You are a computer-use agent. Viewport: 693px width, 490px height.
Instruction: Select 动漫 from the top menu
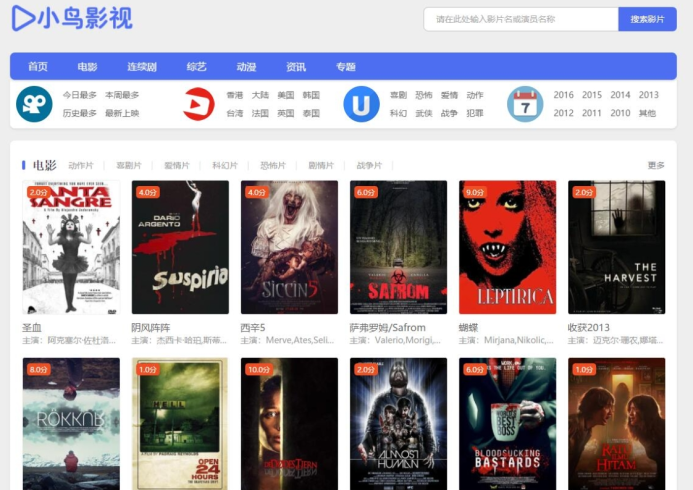point(246,67)
